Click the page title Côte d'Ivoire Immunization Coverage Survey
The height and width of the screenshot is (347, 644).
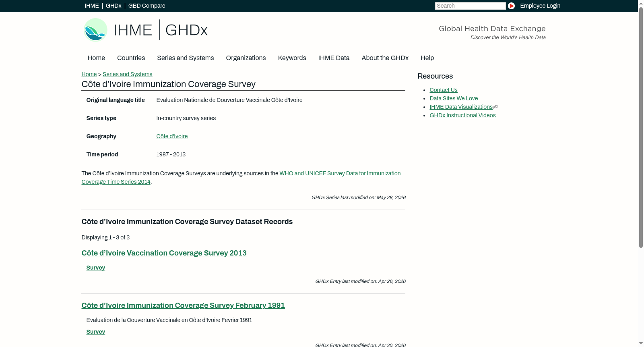pos(168,84)
